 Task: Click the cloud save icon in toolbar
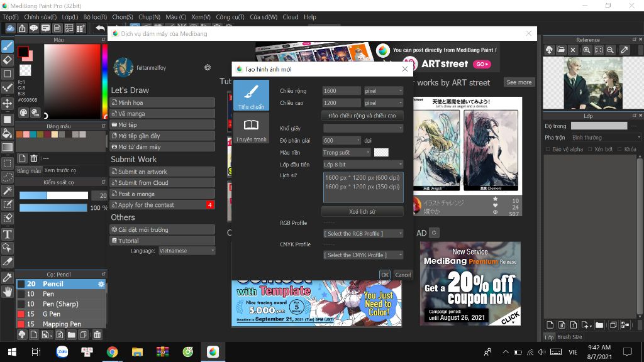point(10,28)
